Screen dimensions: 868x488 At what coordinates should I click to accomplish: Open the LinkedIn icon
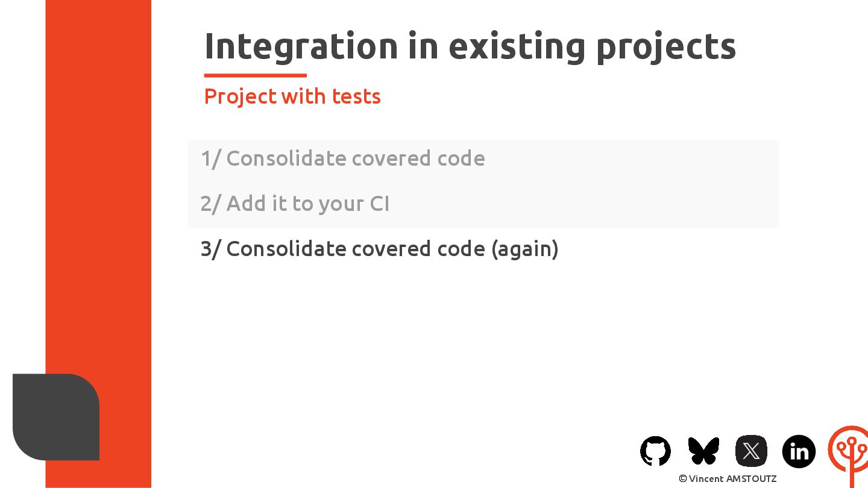tap(799, 451)
